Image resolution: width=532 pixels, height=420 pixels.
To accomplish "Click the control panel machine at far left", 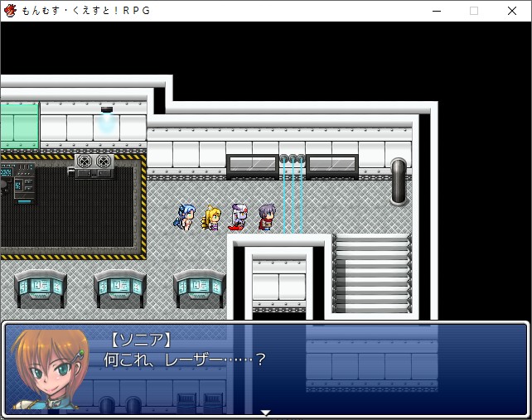I will point(17,183).
